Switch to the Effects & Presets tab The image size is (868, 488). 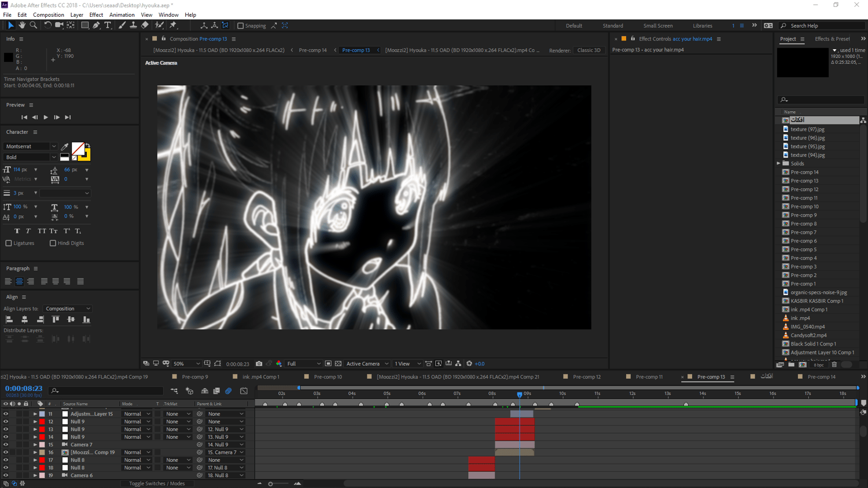(832, 39)
